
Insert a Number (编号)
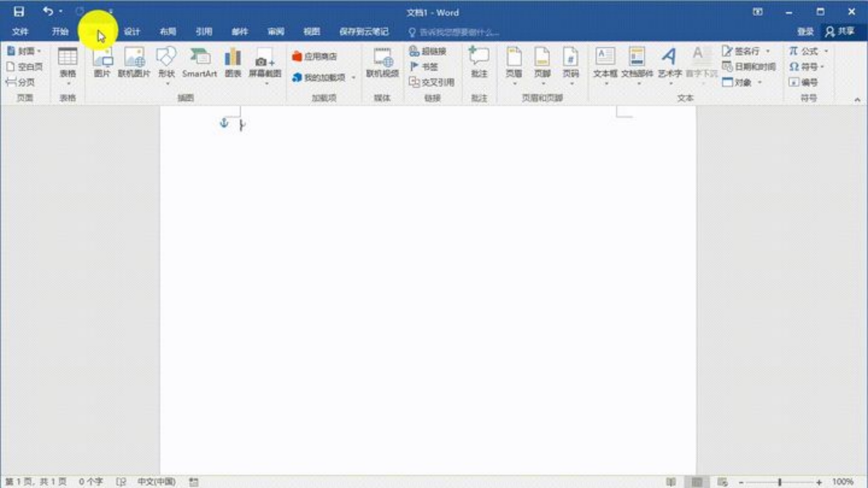[803, 82]
